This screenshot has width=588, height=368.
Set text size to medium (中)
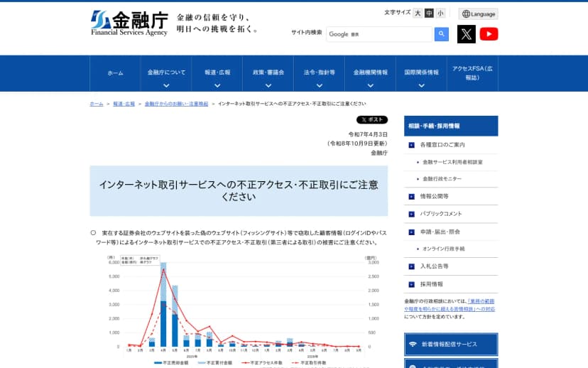pyautogui.click(x=429, y=13)
